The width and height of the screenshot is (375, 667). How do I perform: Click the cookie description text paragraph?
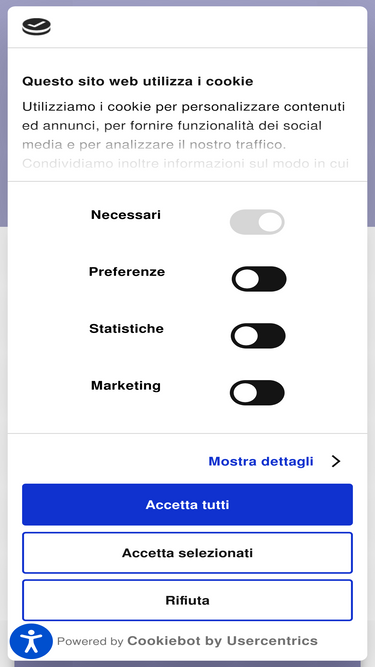[x=185, y=135]
